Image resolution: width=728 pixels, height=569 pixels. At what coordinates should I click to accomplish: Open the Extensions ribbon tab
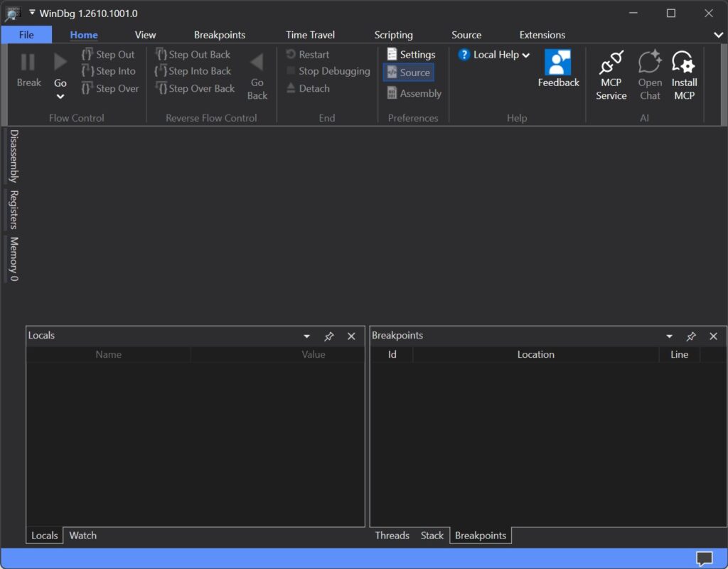542,35
